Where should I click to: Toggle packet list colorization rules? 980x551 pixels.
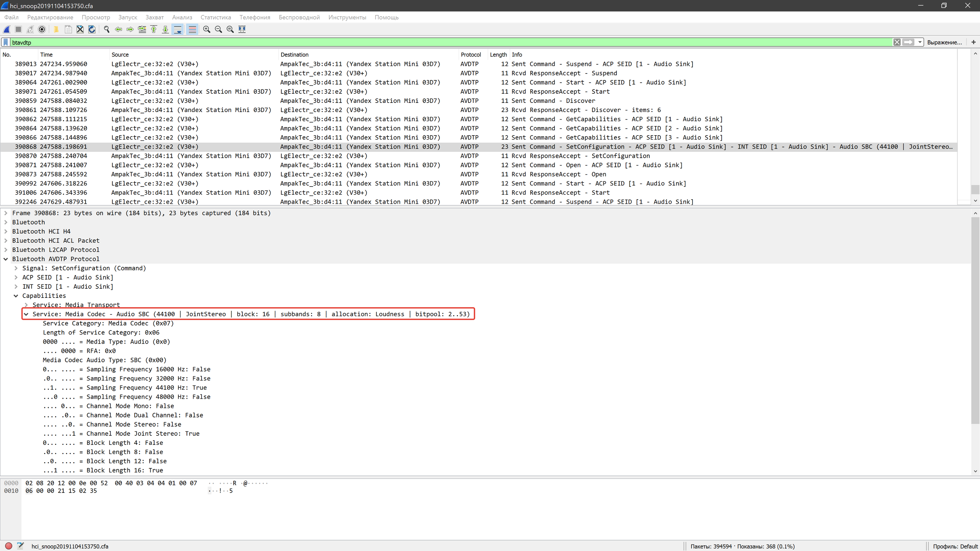[x=192, y=29]
